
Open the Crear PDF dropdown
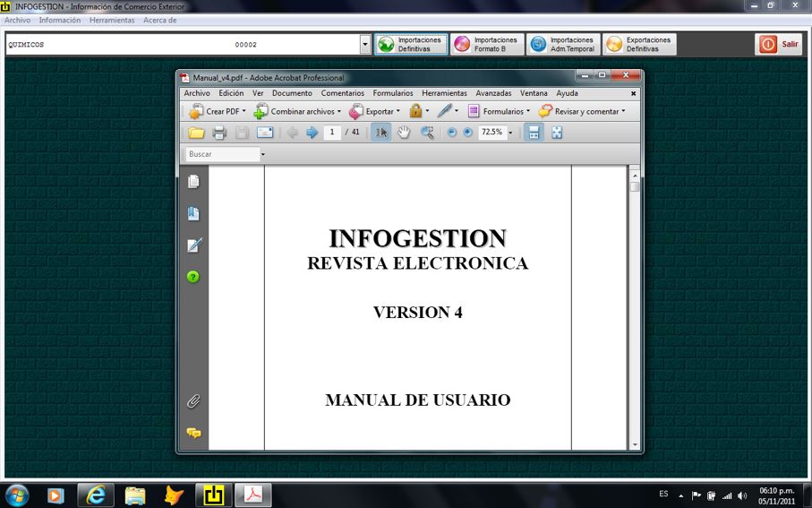pos(217,111)
